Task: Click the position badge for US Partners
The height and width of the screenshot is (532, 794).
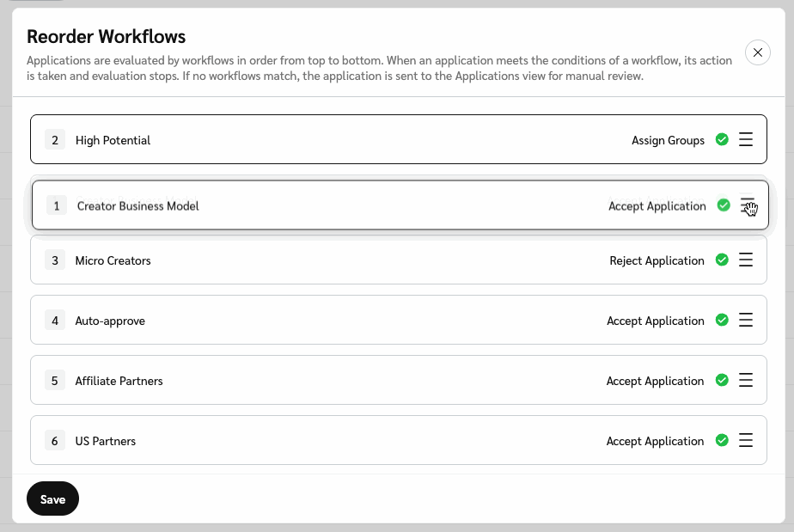Action: coord(55,440)
